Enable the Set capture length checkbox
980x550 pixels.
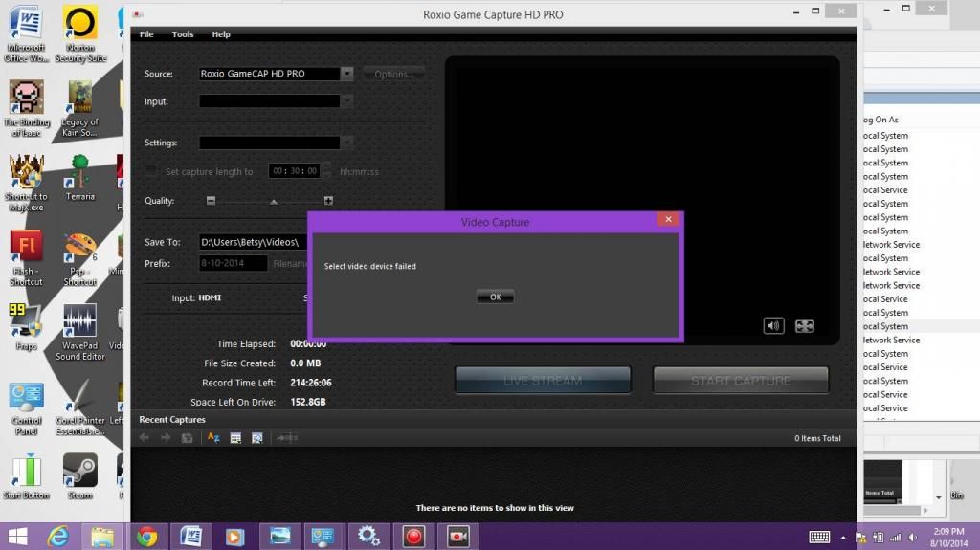click(150, 171)
